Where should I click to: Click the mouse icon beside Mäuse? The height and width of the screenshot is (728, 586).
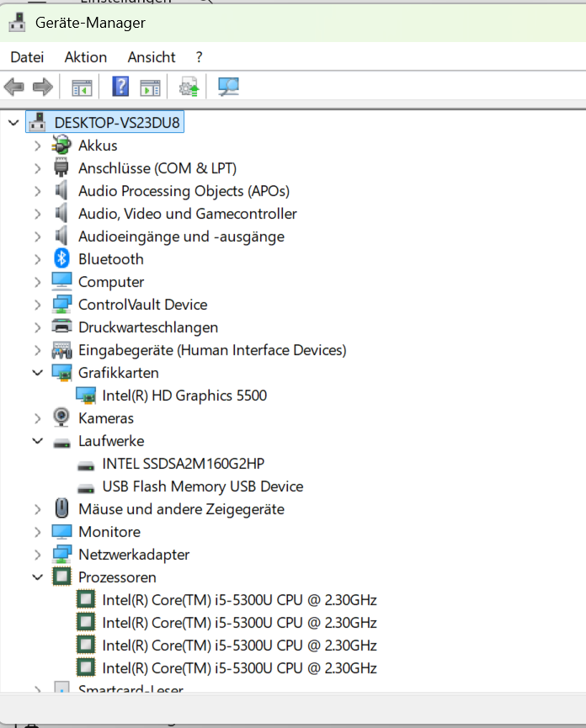coord(61,508)
